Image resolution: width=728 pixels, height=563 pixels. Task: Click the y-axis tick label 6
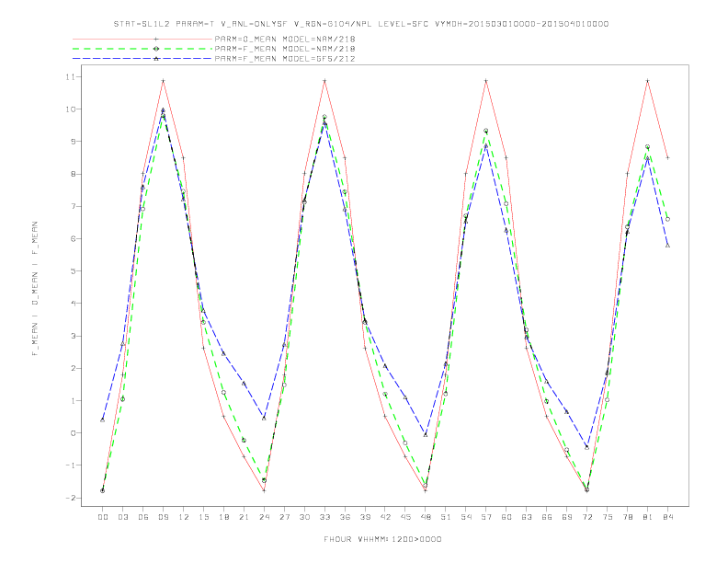pyautogui.click(x=73, y=238)
